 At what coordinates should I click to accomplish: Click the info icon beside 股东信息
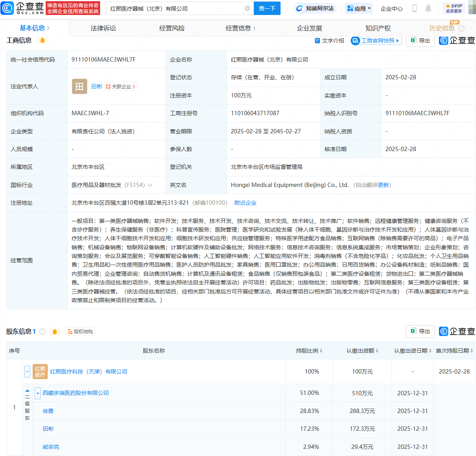pyautogui.click(x=43, y=332)
